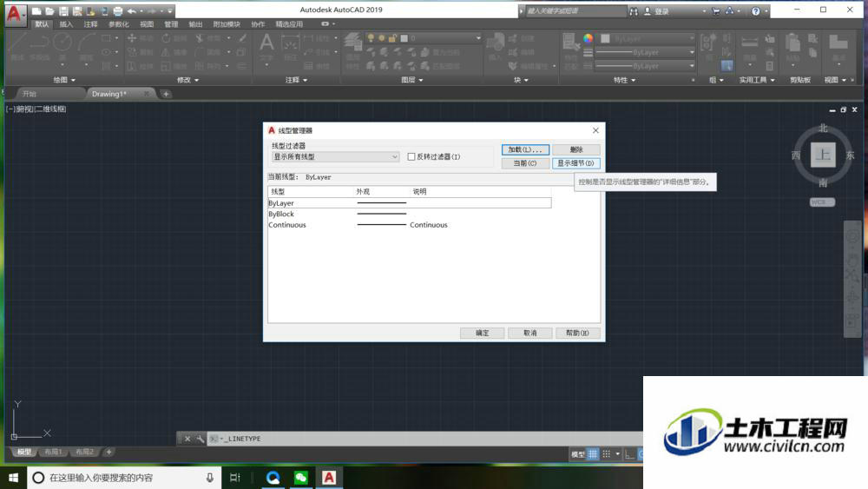Viewport: 868px width, 489px height.
Task: Switch to the Annotate ribbon tab
Action: coord(90,23)
